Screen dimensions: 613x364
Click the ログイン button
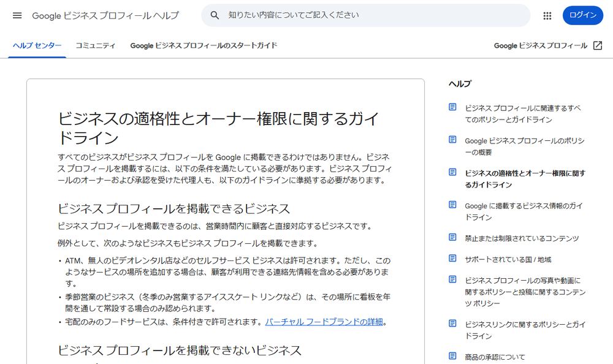(x=582, y=15)
